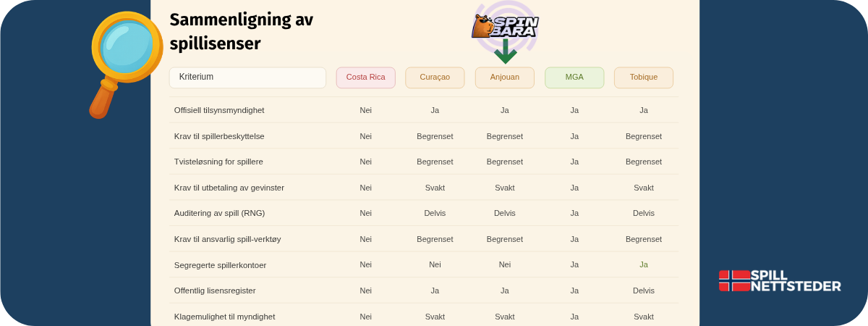868x326 pixels.
Task: Click Costa Rica 'Nei' for Auditering av spill
Action: pyautogui.click(x=366, y=213)
